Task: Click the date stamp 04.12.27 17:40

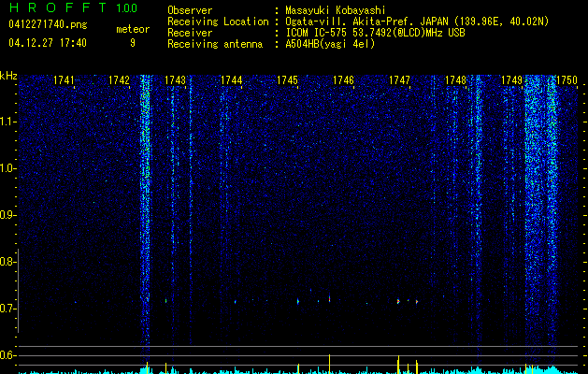Action: (48, 43)
